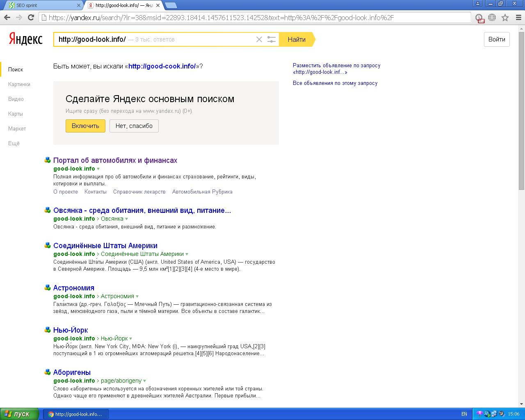525x420 pixels.
Task: Open Автомобильная Рубрика sitelink
Action: pos(202,192)
